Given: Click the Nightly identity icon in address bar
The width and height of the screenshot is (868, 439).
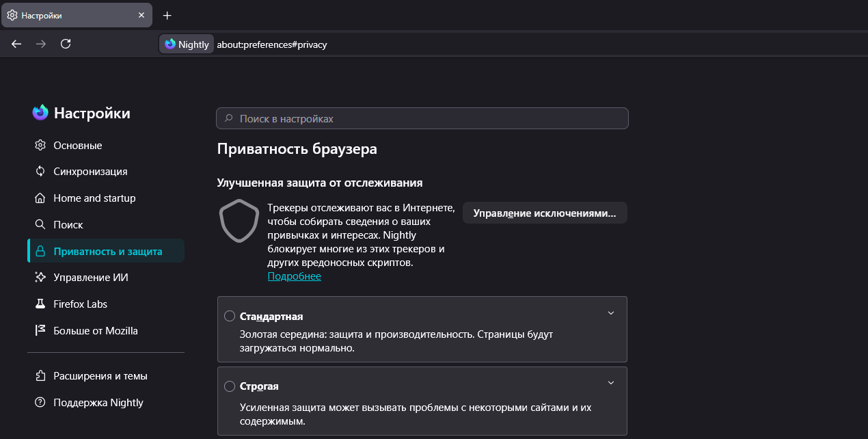Looking at the screenshot, I should (187, 44).
